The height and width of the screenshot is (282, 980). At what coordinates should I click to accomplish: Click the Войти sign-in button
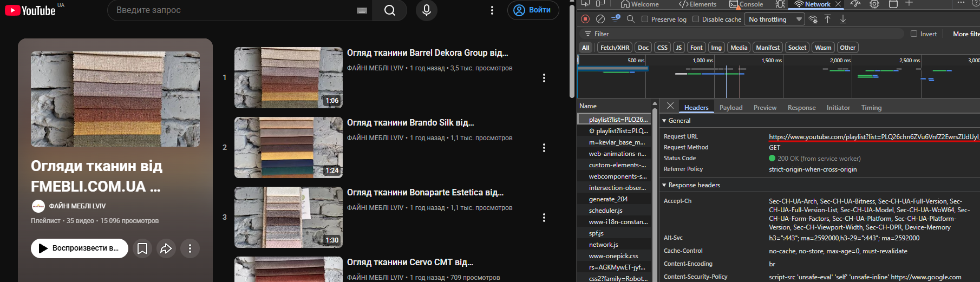click(533, 10)
